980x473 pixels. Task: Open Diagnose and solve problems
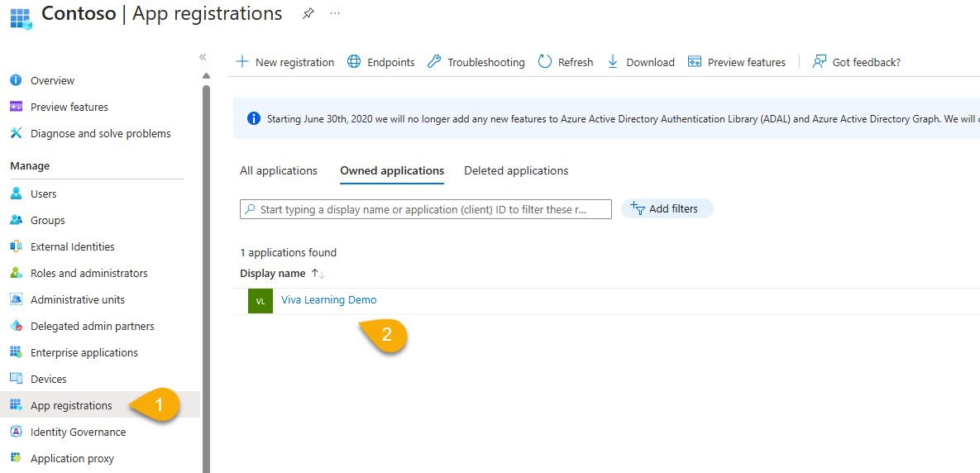coord(101,133)
